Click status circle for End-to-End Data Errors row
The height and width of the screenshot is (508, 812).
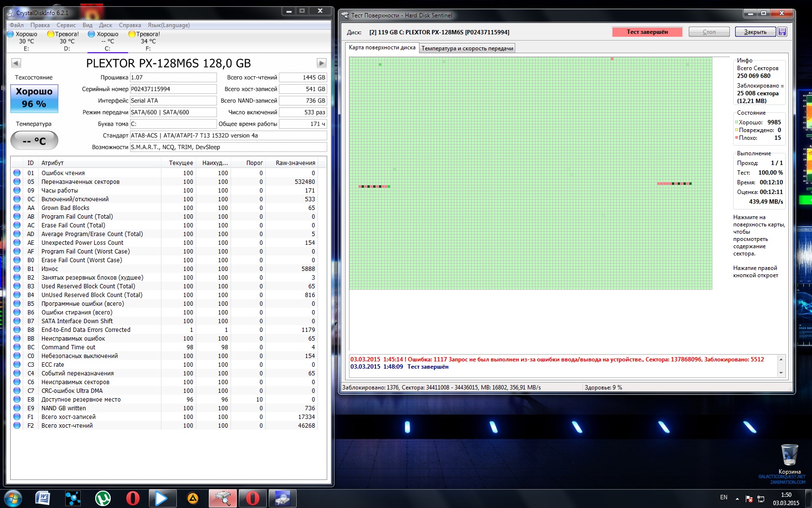pyautogui.click(x=17, y=330)
